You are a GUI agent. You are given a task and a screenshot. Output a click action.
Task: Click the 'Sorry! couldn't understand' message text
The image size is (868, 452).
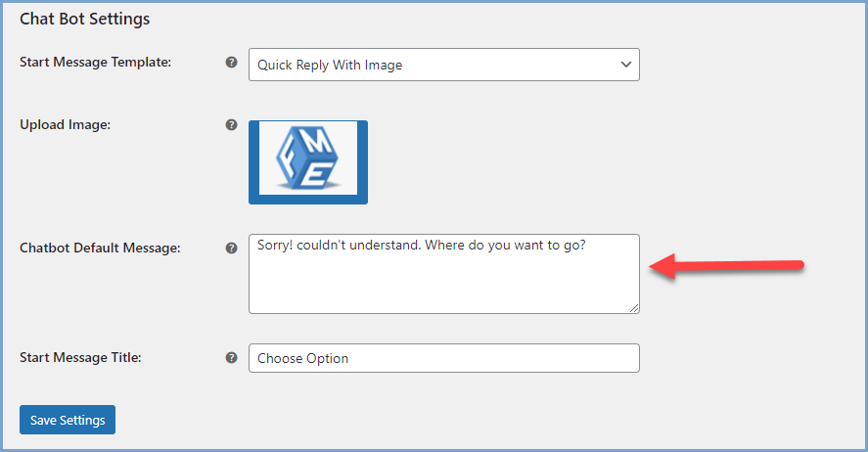point(421,246)
